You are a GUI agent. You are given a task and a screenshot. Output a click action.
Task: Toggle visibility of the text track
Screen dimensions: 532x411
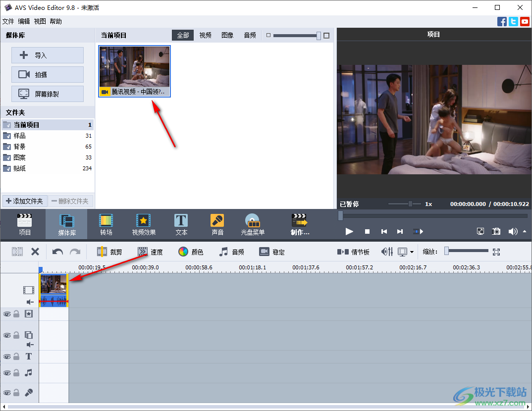(7, 357)
